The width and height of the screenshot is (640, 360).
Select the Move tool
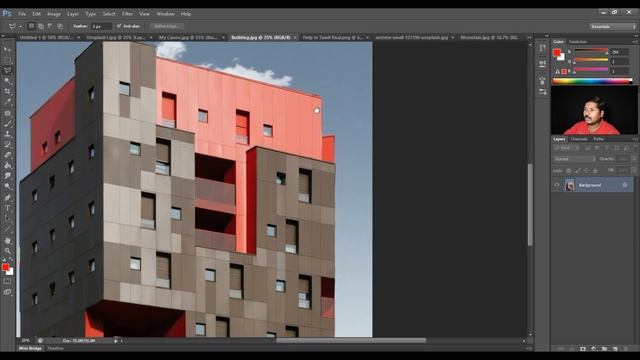[7, 49]
